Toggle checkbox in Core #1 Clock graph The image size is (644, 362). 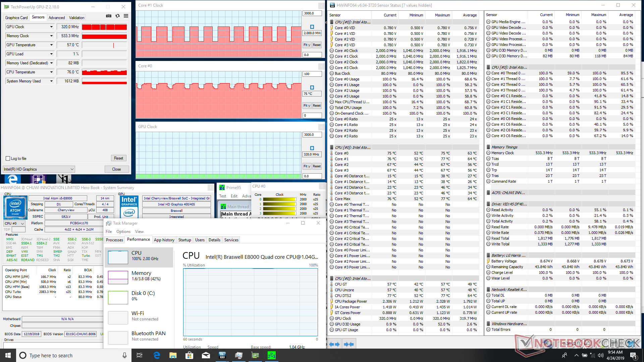[x=312, y=27]
